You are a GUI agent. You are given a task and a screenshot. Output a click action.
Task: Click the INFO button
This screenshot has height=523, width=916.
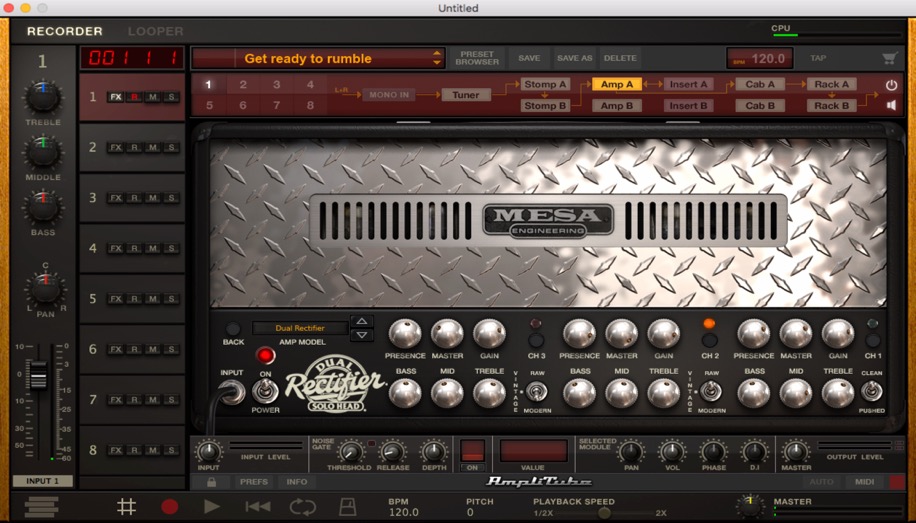click(x=296, y=482)
